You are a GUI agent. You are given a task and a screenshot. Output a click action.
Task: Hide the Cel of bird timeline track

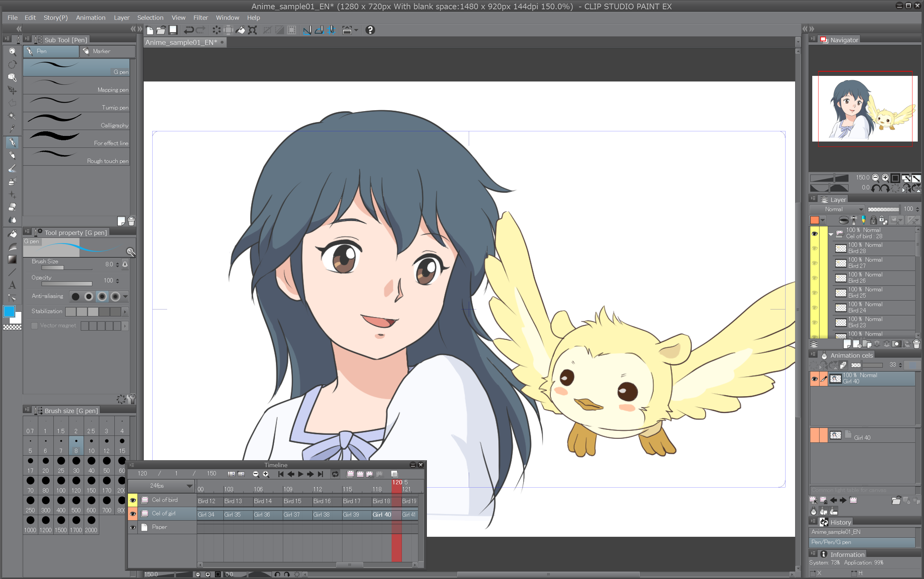pos(133,500)
